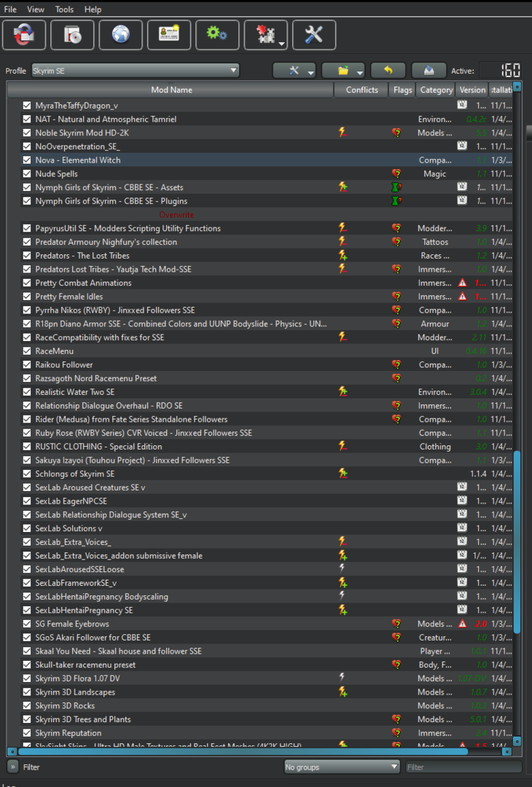The image size is (532, 787).
Task: Click the mod list vertical scrollbar thumb
Action: tap(517, 542)
